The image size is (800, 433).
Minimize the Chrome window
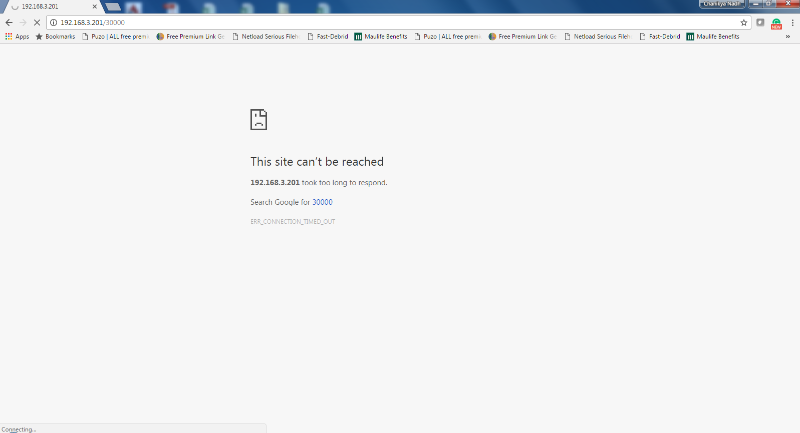756,4
